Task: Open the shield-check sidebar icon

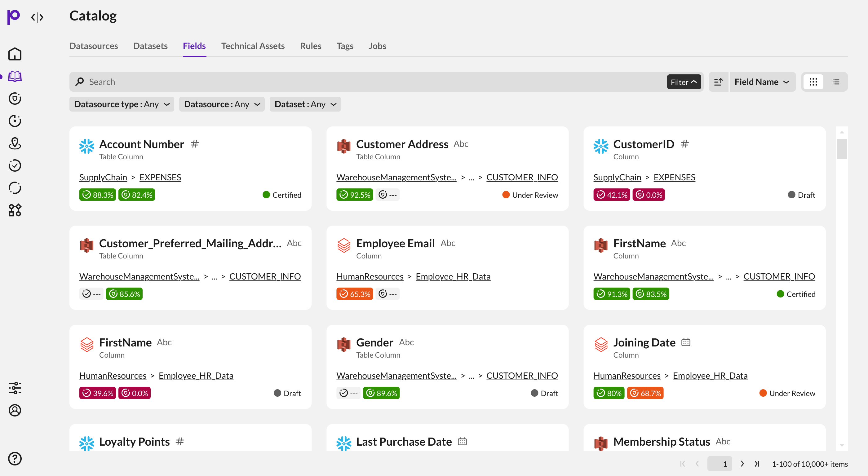Action: click(15, 98)
